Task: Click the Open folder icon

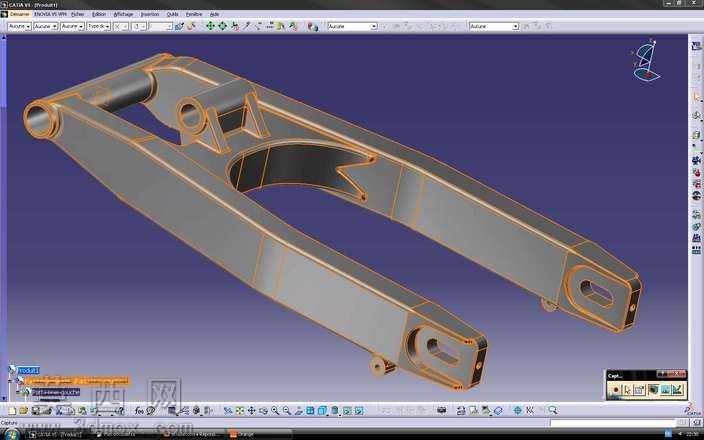Action: pyautogui.click(x=23, y=410)
